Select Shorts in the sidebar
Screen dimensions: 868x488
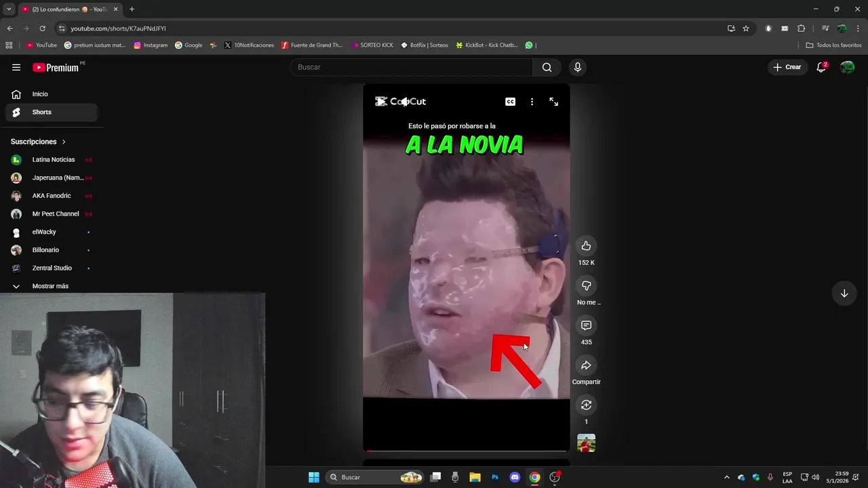52,113
